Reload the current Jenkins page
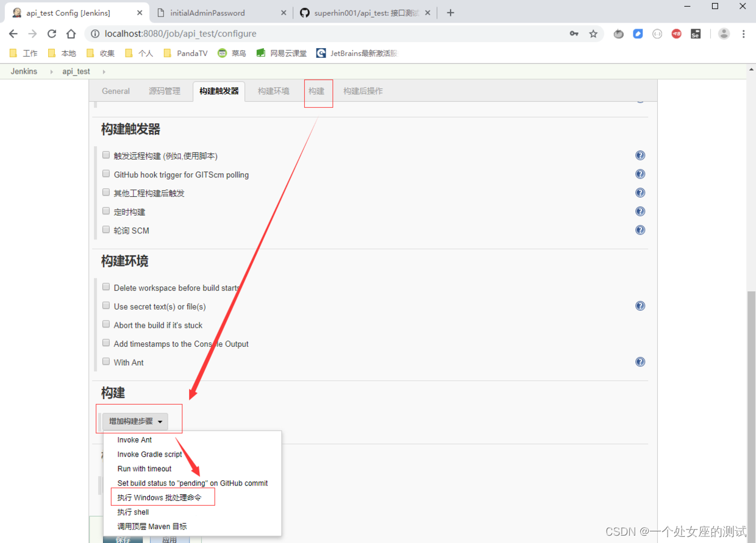 click(52, 34)
